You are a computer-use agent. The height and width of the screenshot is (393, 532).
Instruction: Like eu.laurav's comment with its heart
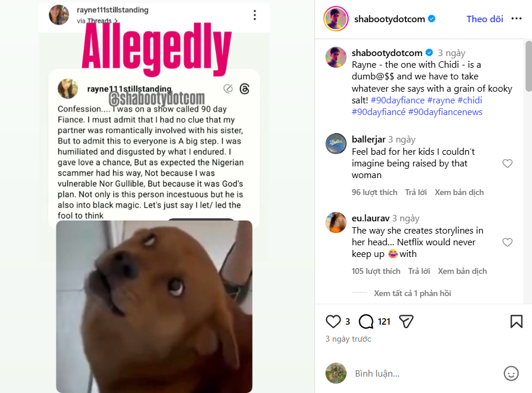(508, 242)
